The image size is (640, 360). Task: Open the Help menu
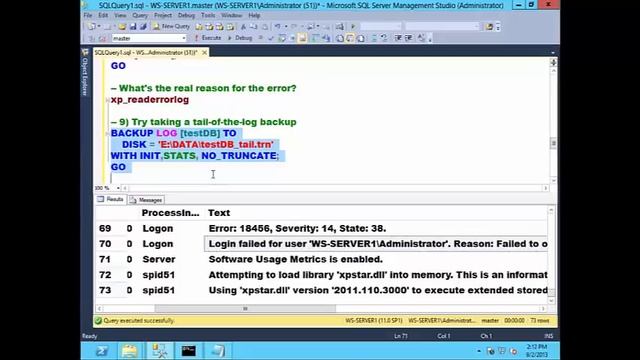tap(254, 16)
